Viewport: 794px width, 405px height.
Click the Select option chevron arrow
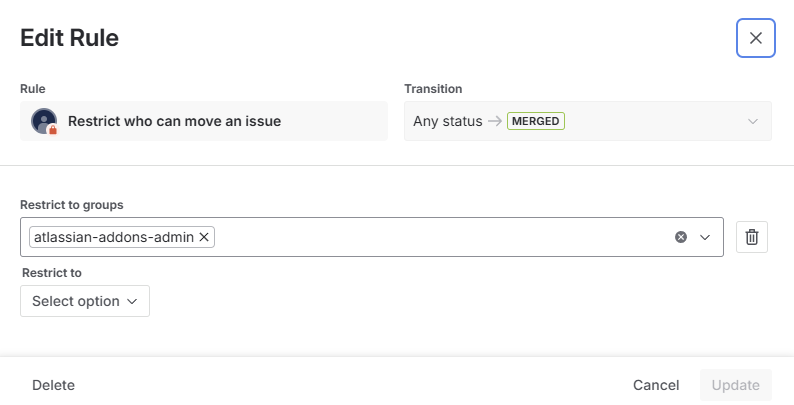pos(131,301)
